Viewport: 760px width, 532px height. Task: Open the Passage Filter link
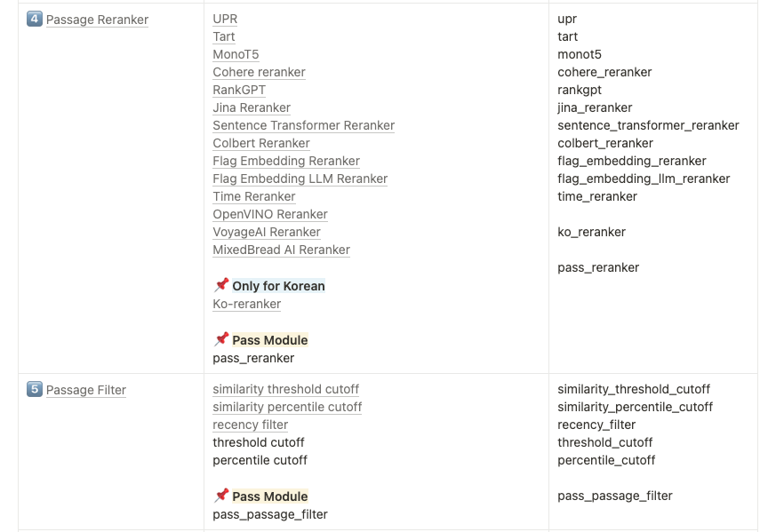[x=86, y=390]
